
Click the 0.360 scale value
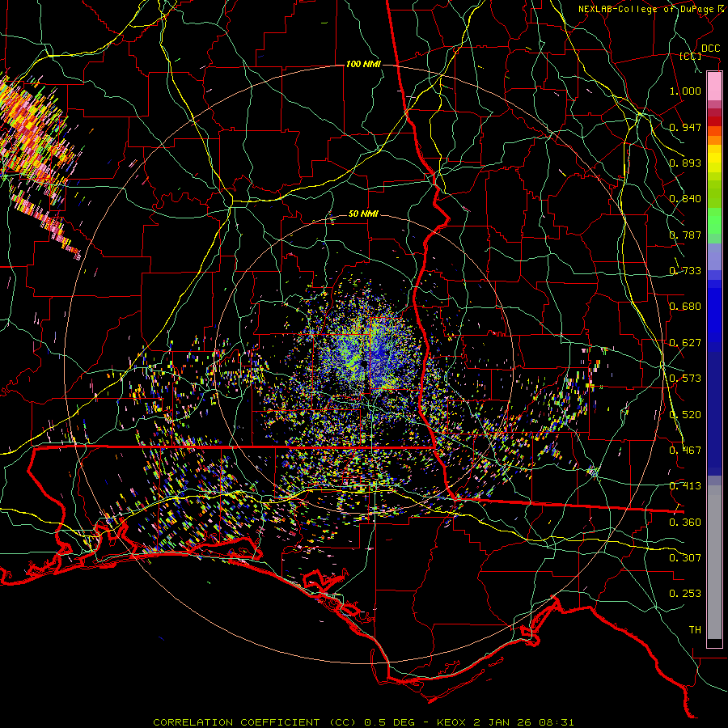click(685, 523)
